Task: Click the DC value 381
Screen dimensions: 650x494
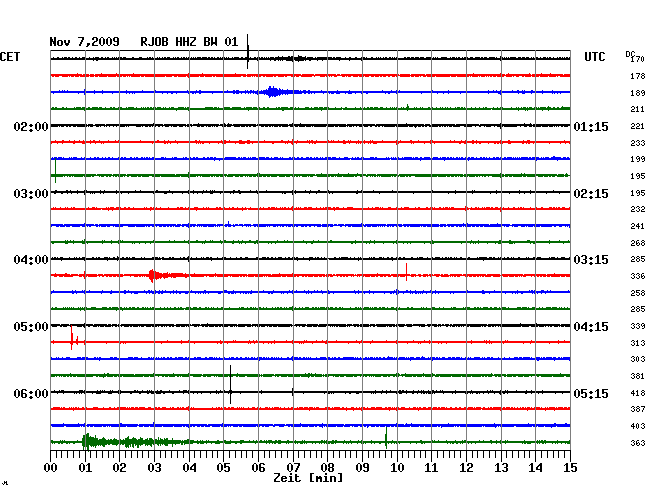Action: [x=638, y=376]
